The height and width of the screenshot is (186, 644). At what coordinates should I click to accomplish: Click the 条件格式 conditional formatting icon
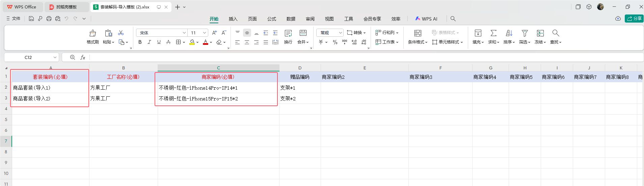pyautogui.click(x=418, y=33)
